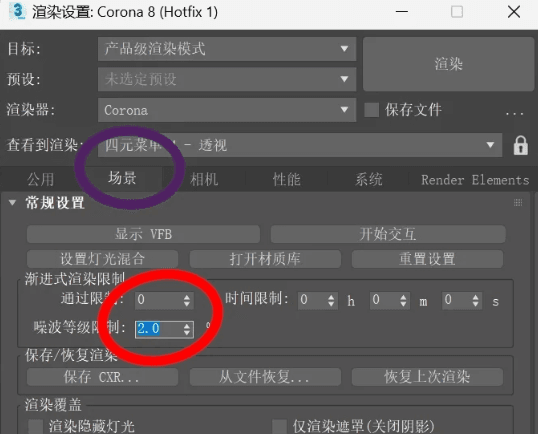Close the render settings window
This screenshot has height=434, width=538.
pos(514,12)
